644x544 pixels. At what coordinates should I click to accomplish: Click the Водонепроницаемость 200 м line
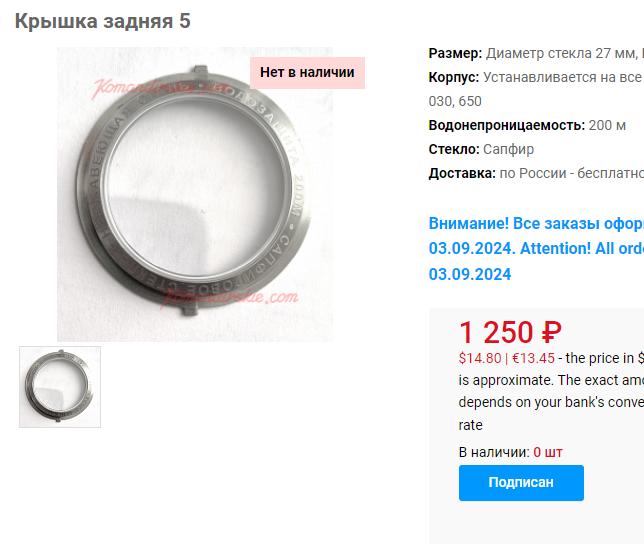pyautogui.click(x=527, y=125)
